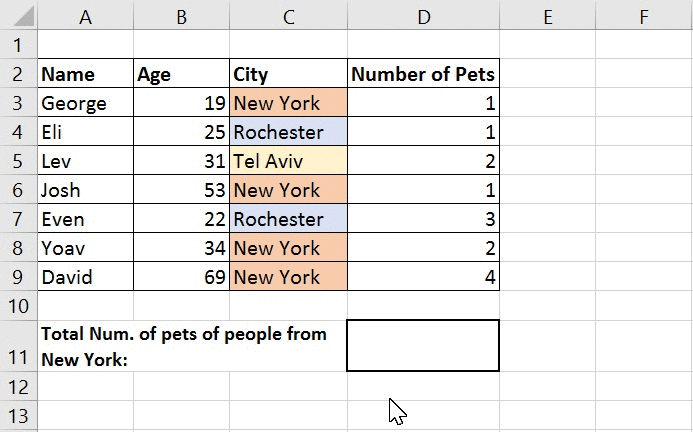
Task: Select David's age cell showing 69
Action: (181, 277)
